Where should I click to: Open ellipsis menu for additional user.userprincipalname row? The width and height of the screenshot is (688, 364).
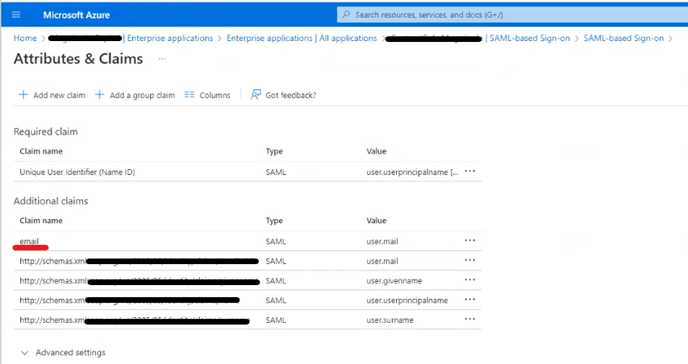[x=470, y=300]
